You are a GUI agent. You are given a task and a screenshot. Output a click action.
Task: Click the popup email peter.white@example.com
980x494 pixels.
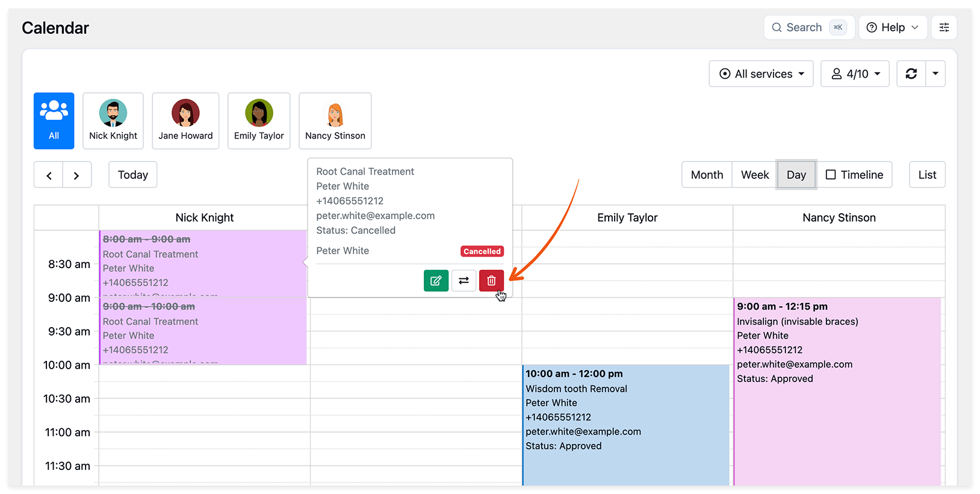(x=376, y=216)
